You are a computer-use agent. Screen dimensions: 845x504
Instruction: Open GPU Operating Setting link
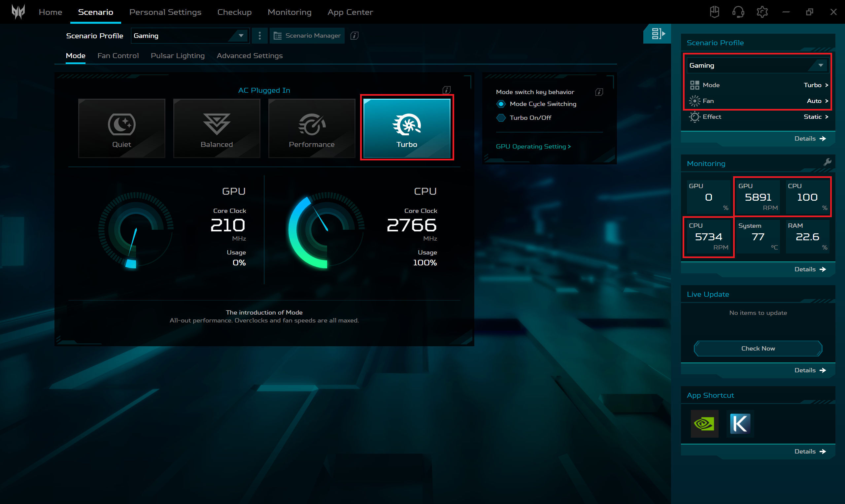pos(533,146)
